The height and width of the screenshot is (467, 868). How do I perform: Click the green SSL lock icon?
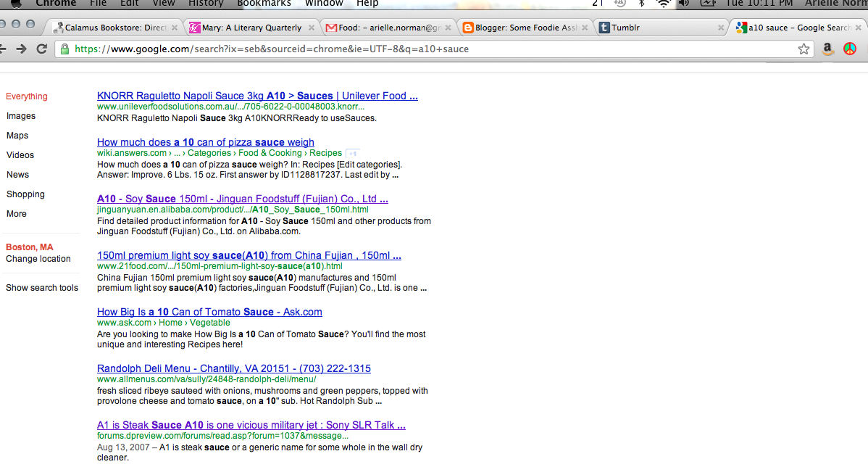pyautogui.click(x=64, y=49)
